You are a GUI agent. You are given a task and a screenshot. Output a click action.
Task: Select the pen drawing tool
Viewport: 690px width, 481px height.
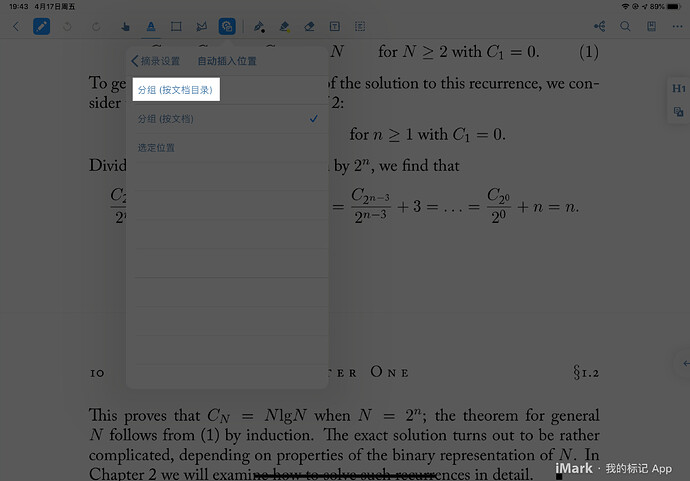click(259, 26)
